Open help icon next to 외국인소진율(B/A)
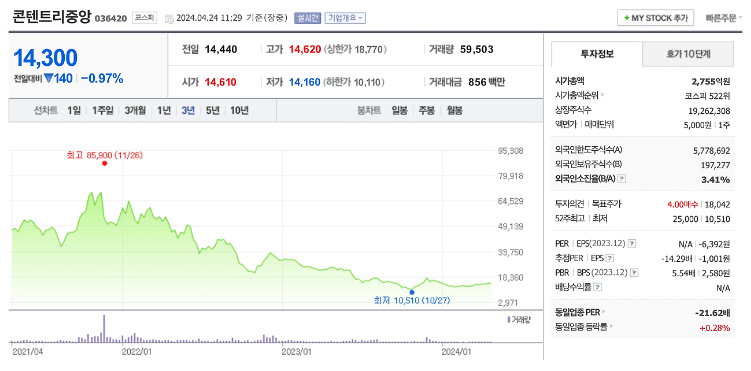Viewport: 751px width, 371px height. [622, 179]
